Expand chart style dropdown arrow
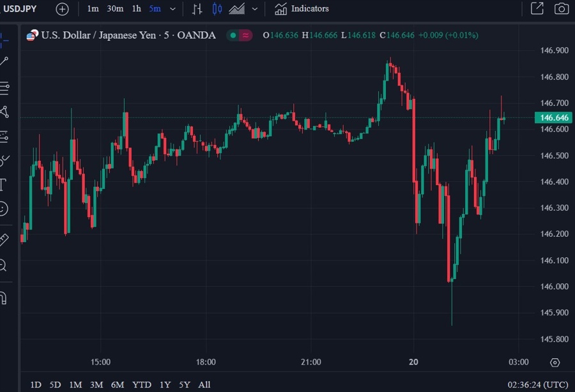This screenshot has height=392, width=575. (x=255, y=9)
